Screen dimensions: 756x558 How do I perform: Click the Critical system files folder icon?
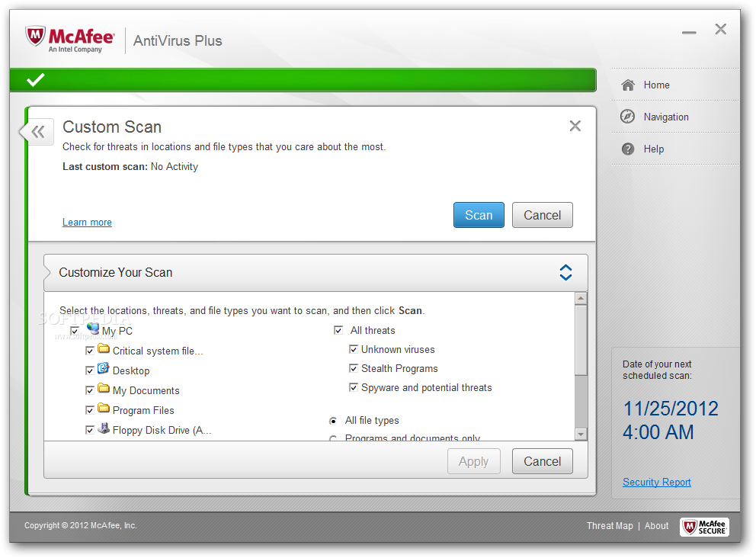coord(103,348)
